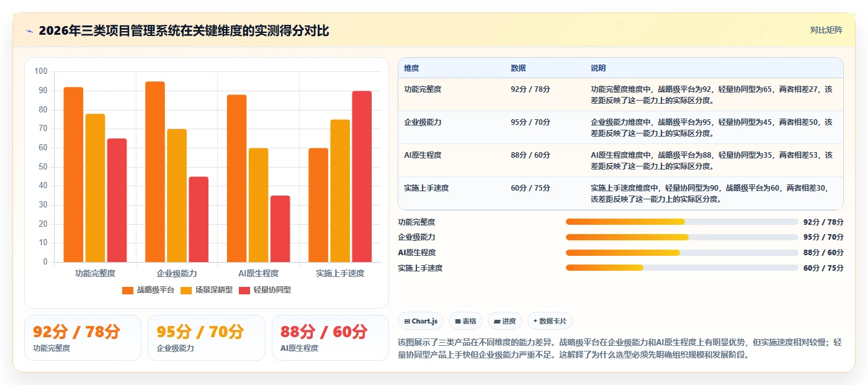
Task: Click the 实施上手速度 cell in the table
Action: pyautogui.click(x=426, y=188)
